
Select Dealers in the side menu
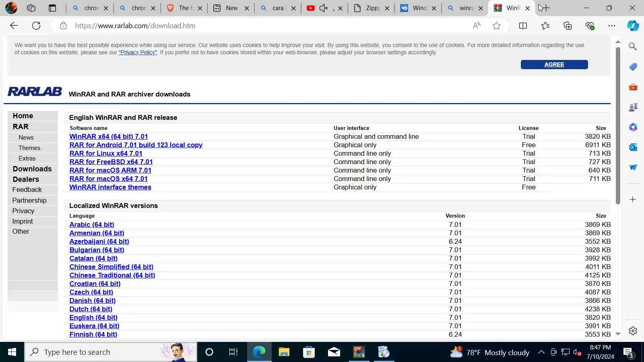point(26,179)
